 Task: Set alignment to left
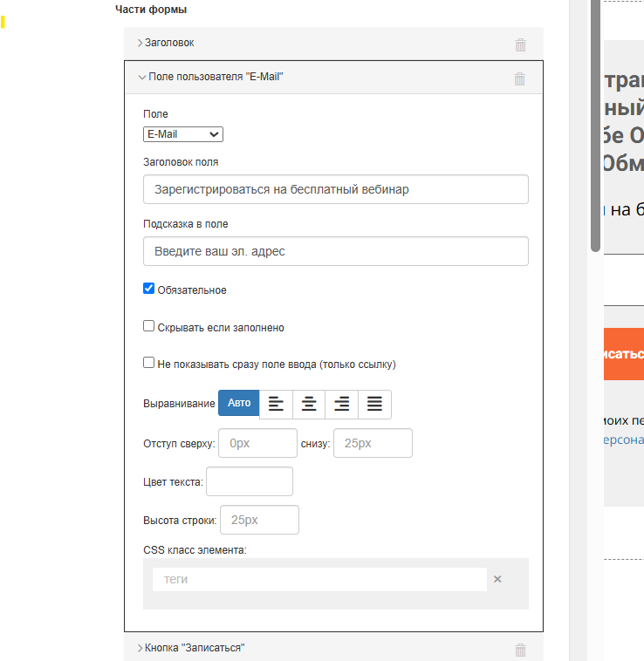[x=276, y=404]
